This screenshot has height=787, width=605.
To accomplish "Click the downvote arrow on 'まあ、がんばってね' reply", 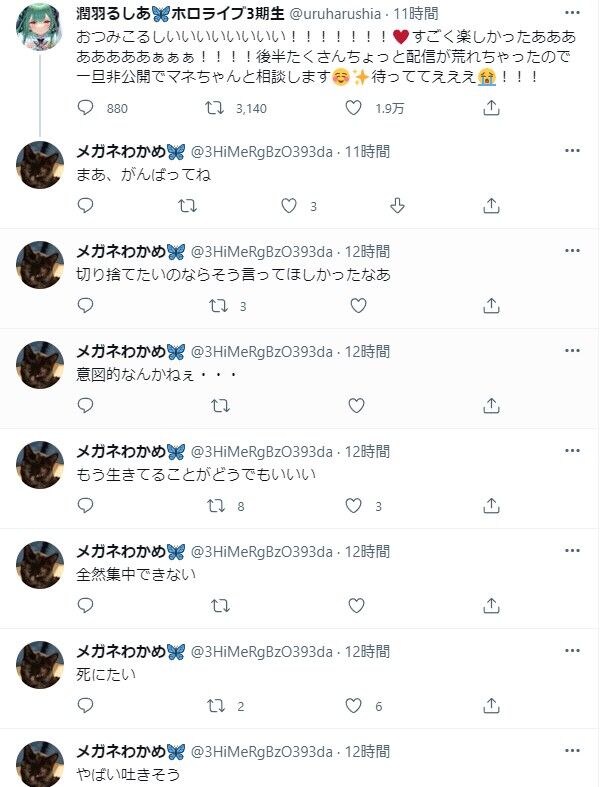I will pyautogui.click(x=397, y=205).
